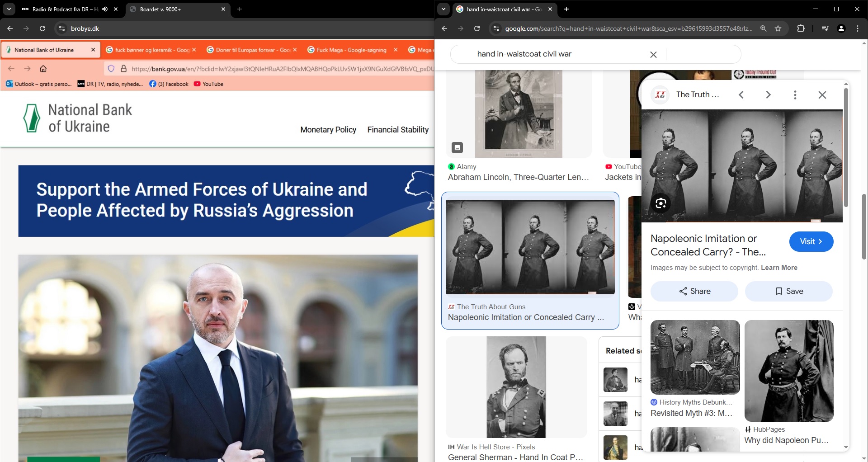The image size is (868, 462).
Task: Open the Chrome extensions puzzle icon
Action: tap(801, 28)
